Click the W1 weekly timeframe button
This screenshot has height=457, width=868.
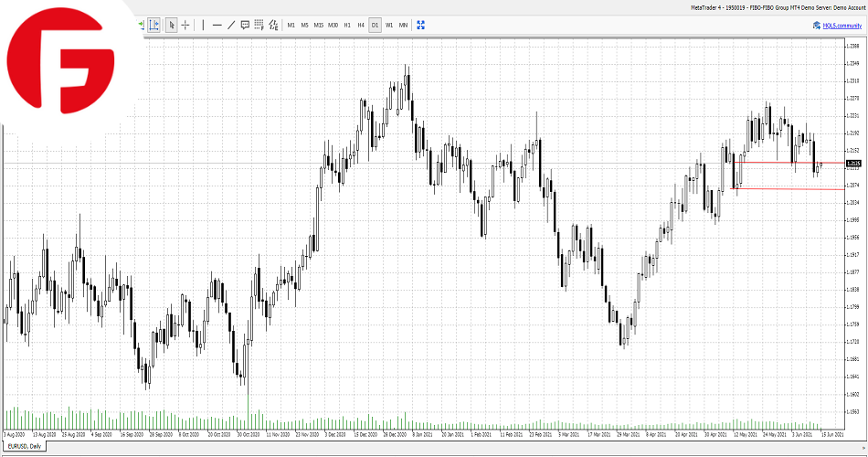pyautogui.click(x=389, y=25)
